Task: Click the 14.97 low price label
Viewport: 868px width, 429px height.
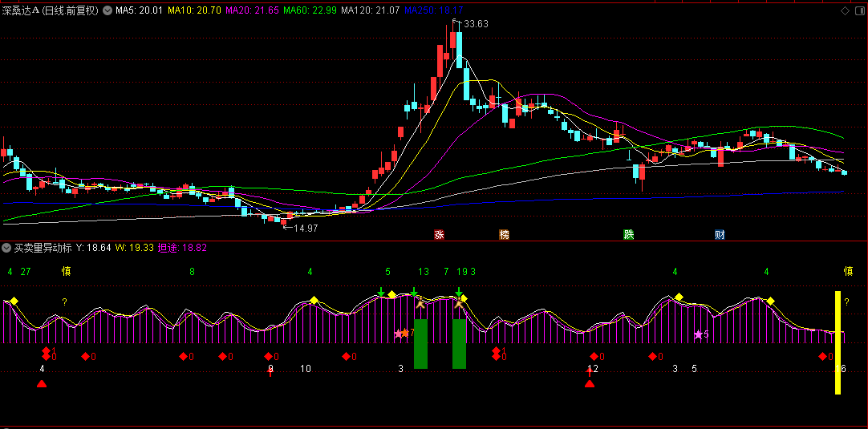Action: pos(306,228)
